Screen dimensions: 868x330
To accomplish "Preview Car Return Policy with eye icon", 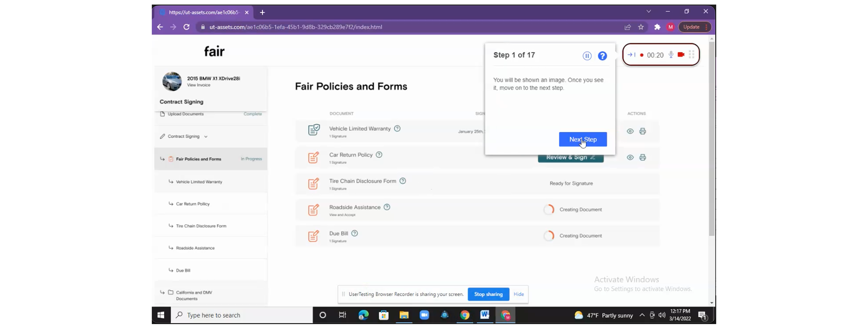I will point(630,157).
